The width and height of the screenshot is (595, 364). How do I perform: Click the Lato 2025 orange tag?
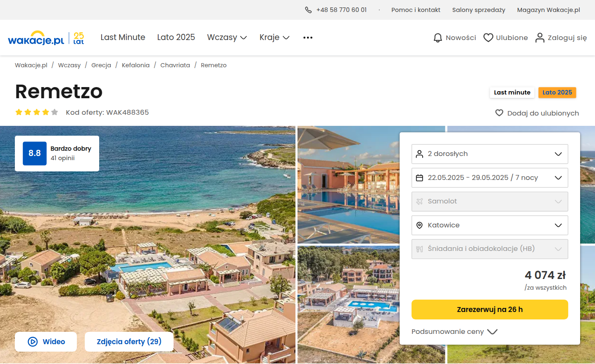557,92
